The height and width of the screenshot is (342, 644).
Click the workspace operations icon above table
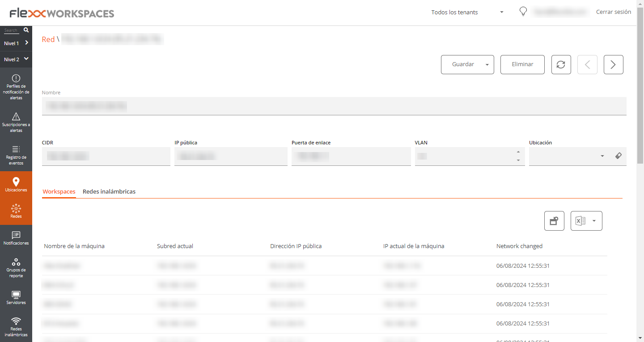(554, 221)
